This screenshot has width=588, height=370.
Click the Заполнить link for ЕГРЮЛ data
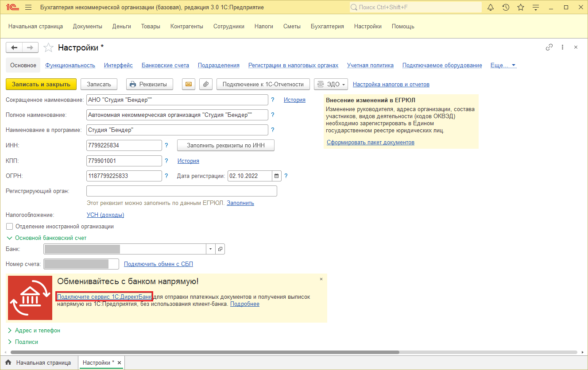click(240, 203)
